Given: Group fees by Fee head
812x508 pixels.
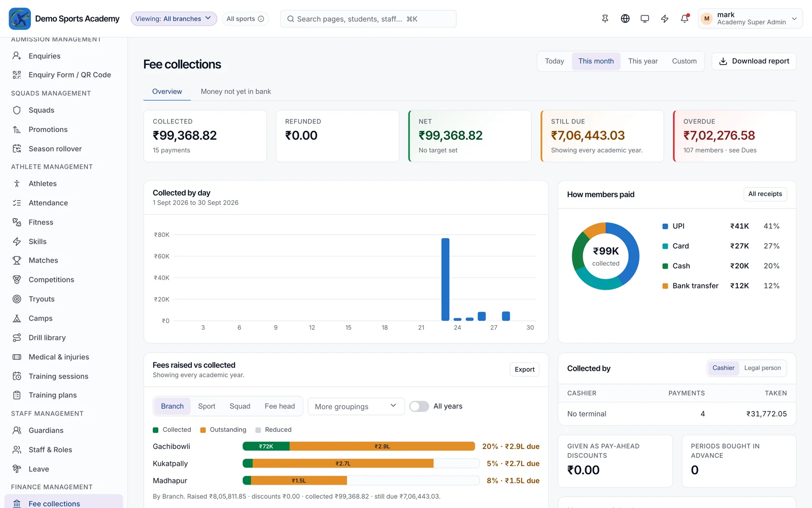Looking at the screenshot, I should click(x=280, y=406).
